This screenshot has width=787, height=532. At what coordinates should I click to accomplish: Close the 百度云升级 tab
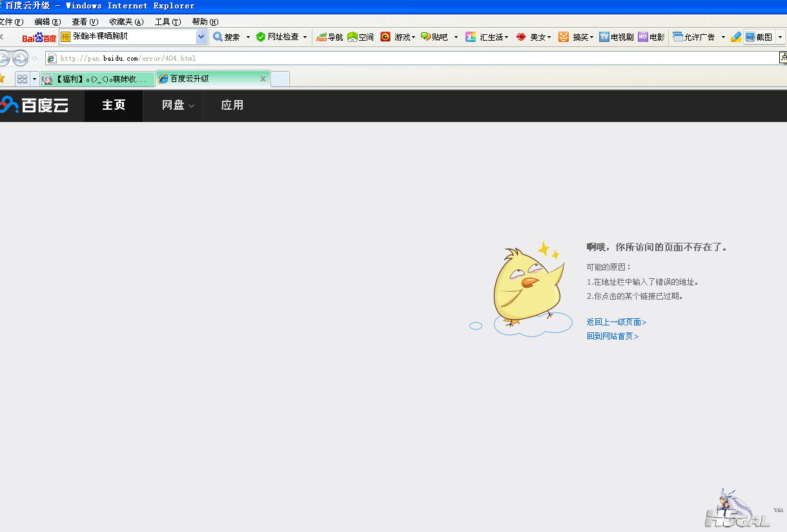263,79
